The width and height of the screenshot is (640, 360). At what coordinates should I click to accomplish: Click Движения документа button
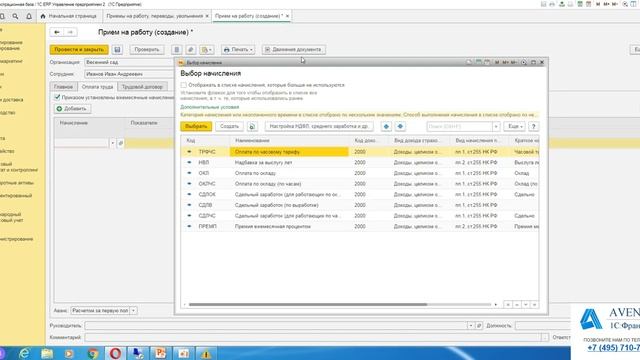point(293,50)
